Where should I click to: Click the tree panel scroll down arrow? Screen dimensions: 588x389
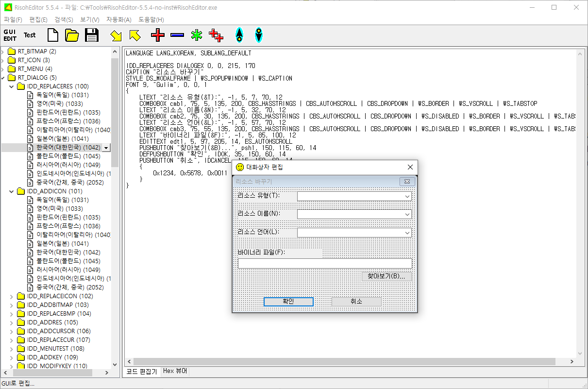[x=115, y=365]
